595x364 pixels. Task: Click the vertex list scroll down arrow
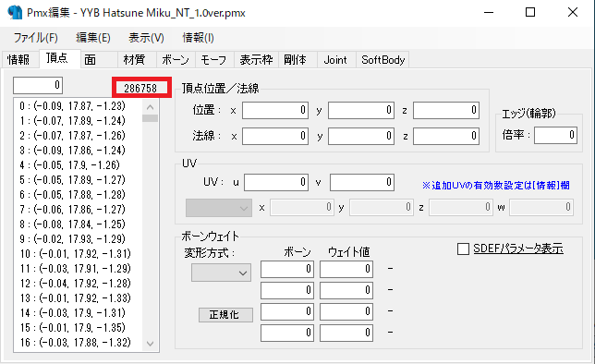pyautogui.click(x=151, y=344)
